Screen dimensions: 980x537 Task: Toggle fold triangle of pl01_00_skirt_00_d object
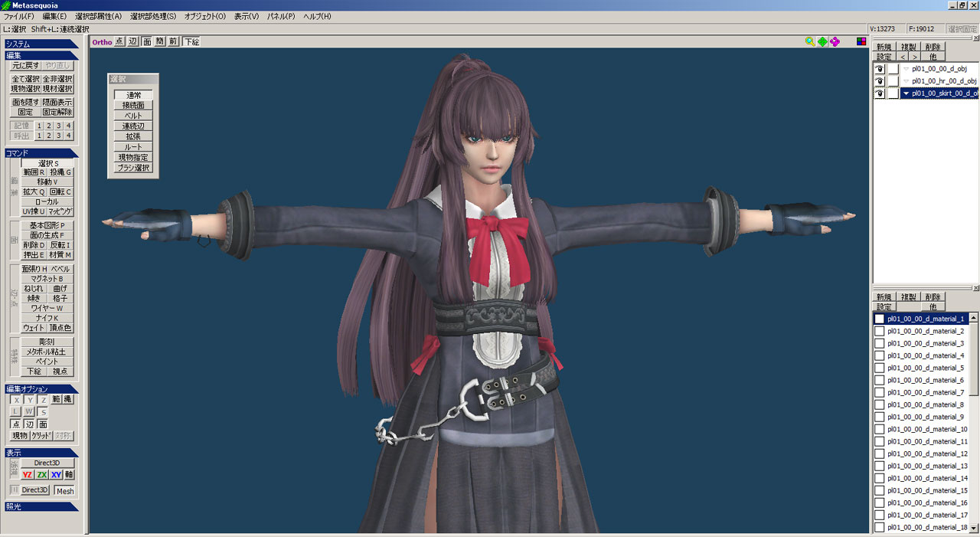906,93
